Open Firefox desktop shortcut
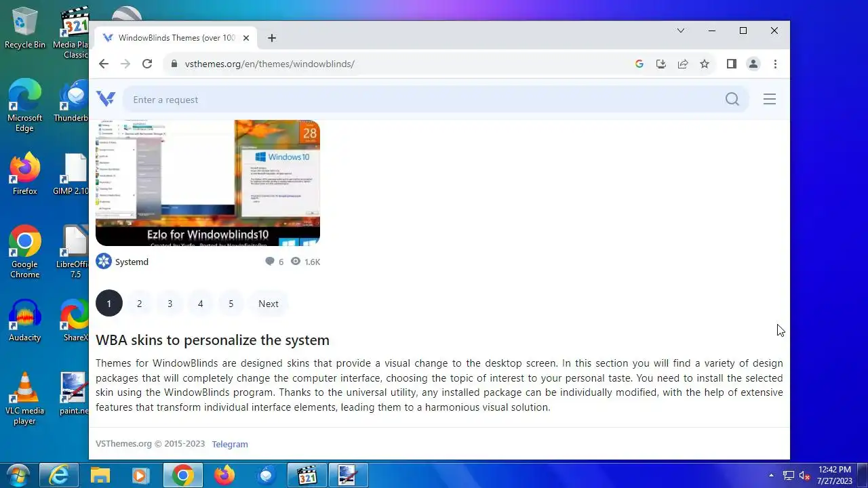868x488 pixels. coord(25,174)
